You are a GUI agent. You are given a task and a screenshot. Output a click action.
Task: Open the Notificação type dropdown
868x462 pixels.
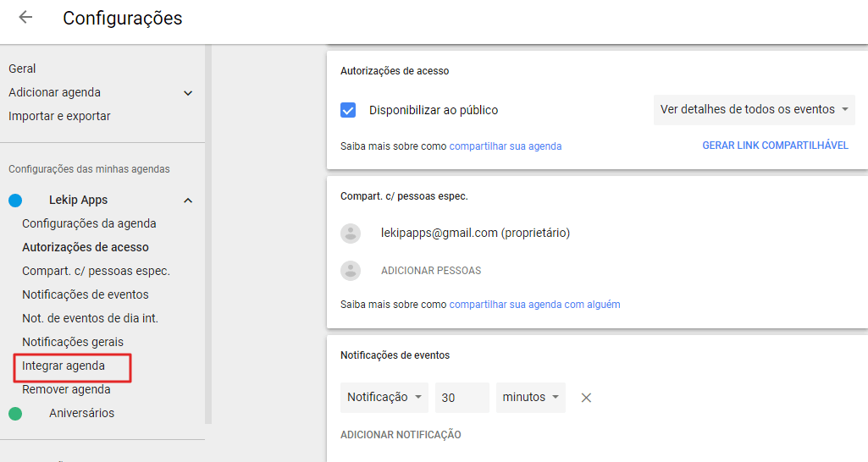click(385, 398)
